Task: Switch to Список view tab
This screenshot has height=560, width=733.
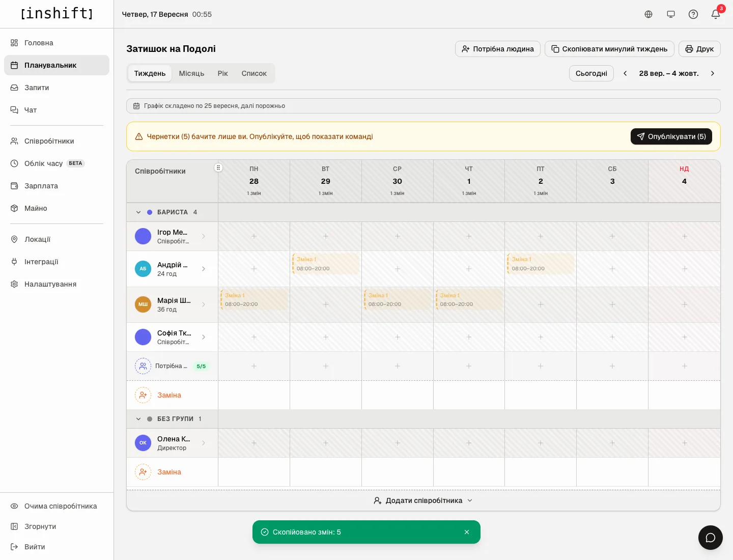Action: [x=254, y=73]
